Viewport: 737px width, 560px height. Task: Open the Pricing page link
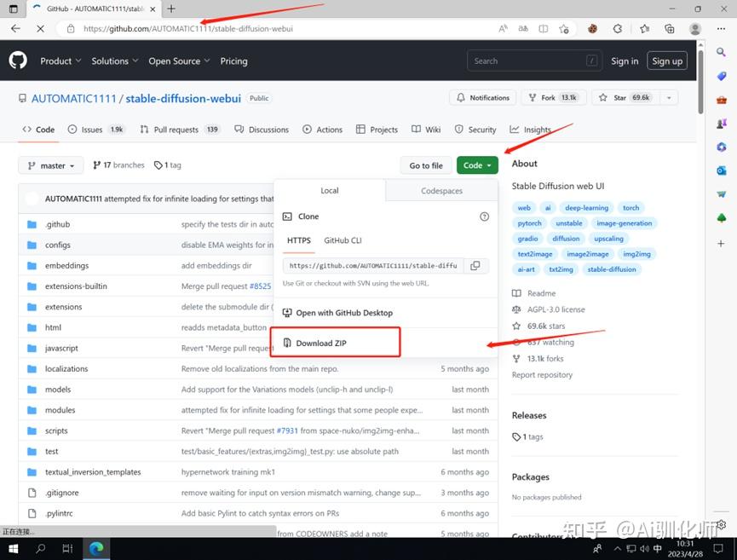tap(233, 61)
